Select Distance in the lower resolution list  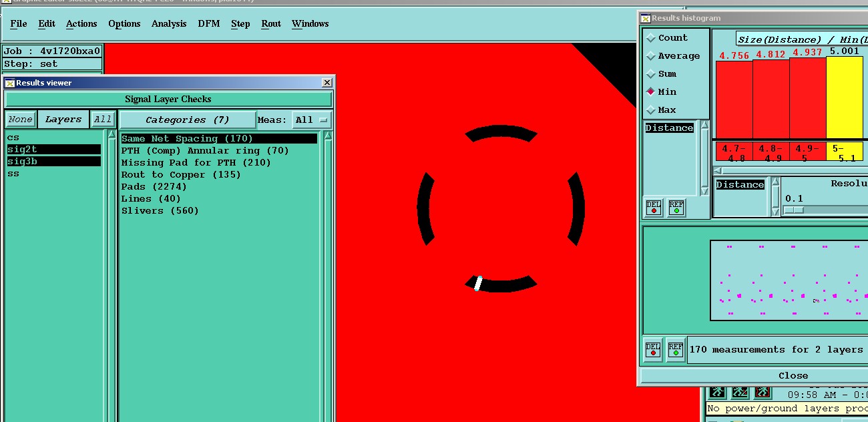(740, 185)
